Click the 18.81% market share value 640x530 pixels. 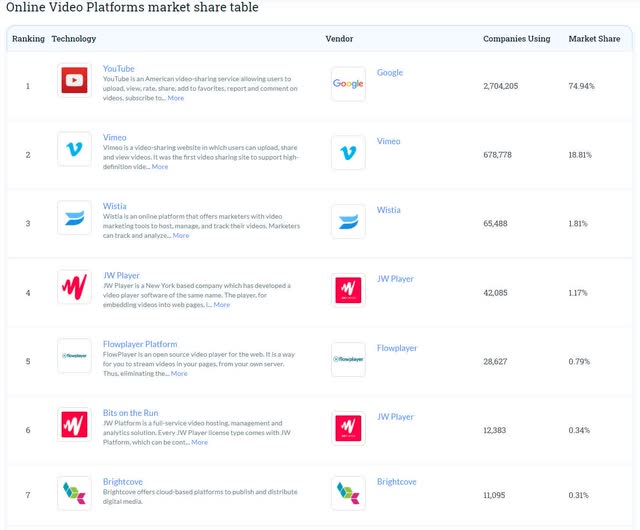tap(580, 155)
